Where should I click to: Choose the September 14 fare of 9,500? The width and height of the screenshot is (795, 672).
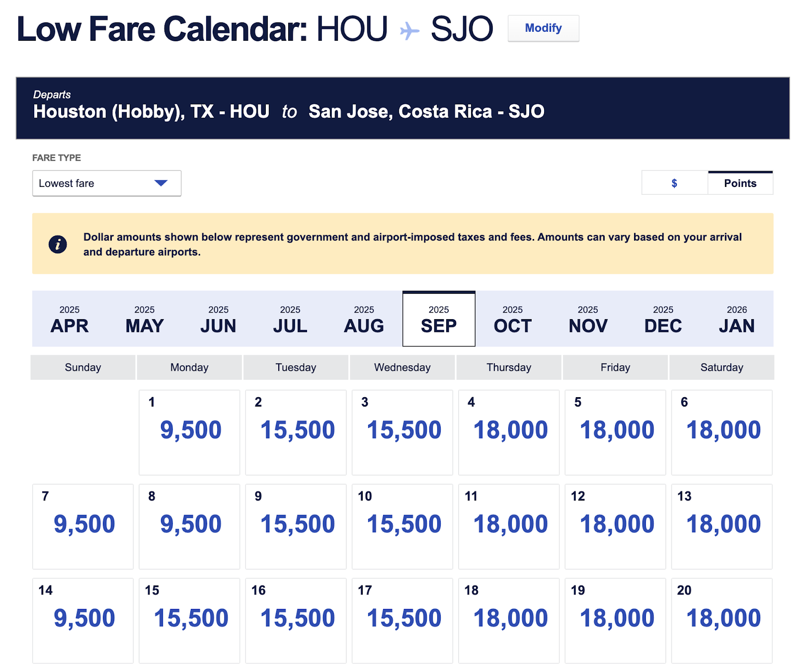pyautogui.click(x=83, y=619)
